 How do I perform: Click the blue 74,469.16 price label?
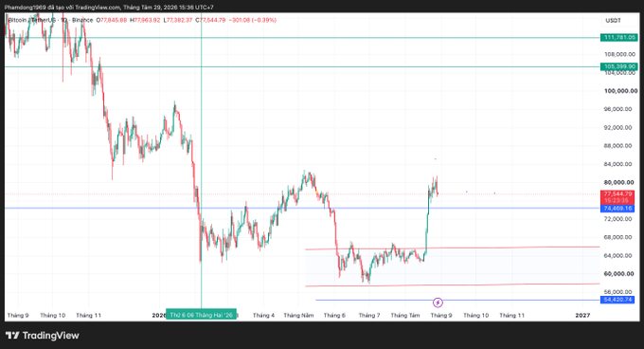coord(617,209)
